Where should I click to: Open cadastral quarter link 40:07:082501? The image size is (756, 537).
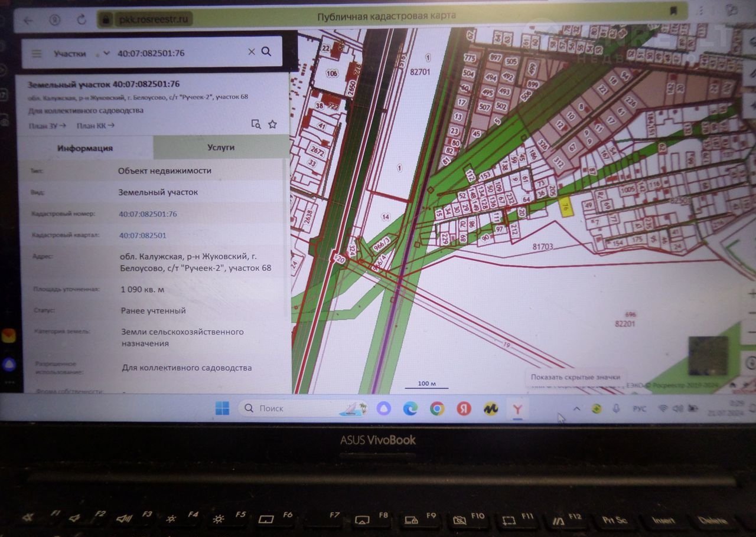pyautogui.click(x=142, y=235)
